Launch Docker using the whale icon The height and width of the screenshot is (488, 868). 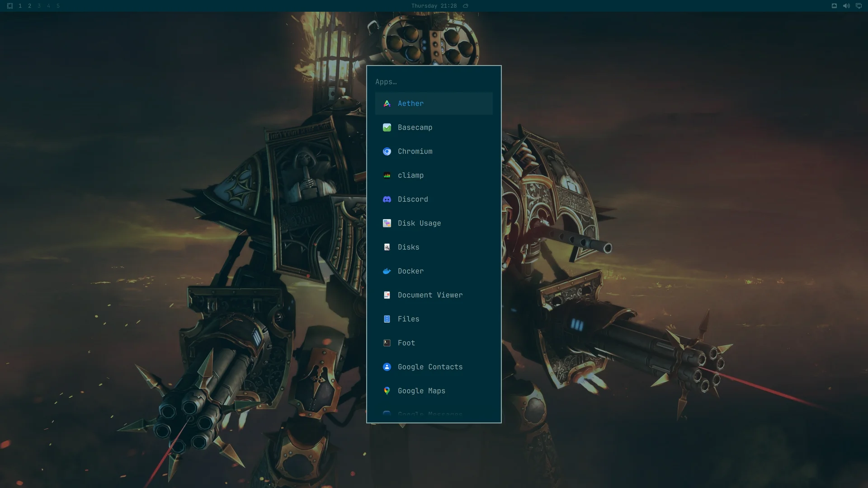coord(387,271)
